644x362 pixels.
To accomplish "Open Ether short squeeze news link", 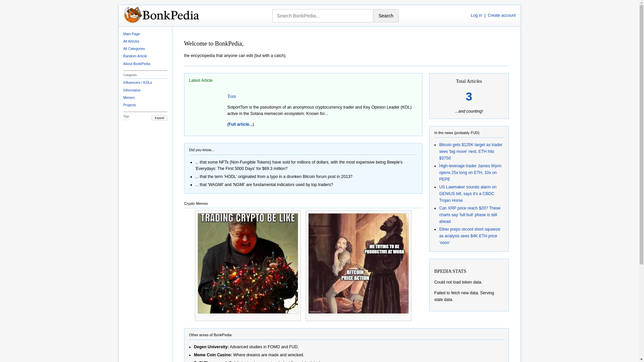I will point(470,236).
